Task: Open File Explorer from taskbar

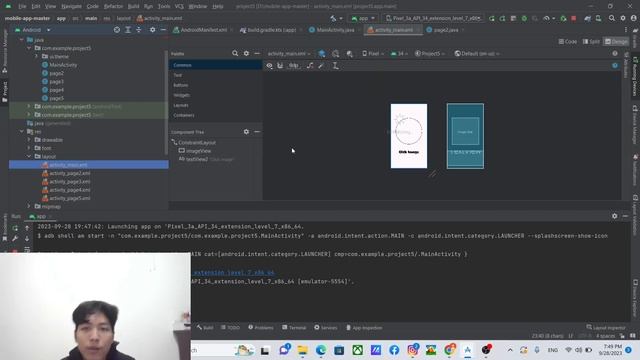Action: [302, 350]
